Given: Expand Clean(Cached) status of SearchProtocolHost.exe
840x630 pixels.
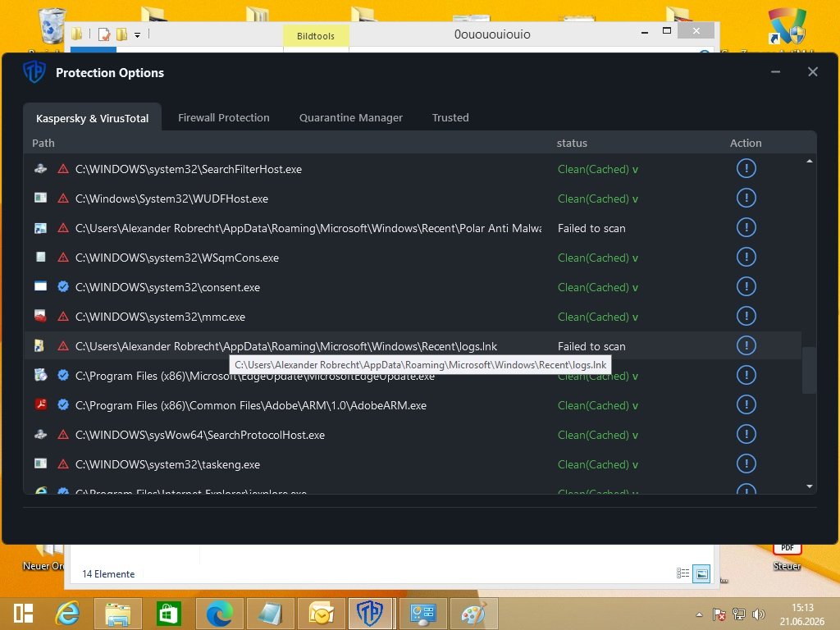Looking at the screenshot, I should pyautogui.click(x=597, y=435).
